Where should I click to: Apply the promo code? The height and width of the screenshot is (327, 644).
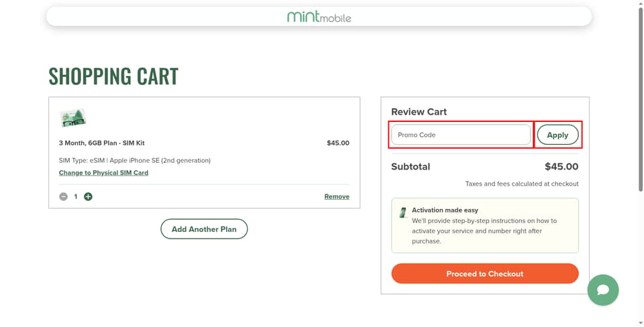pos(557,135)
